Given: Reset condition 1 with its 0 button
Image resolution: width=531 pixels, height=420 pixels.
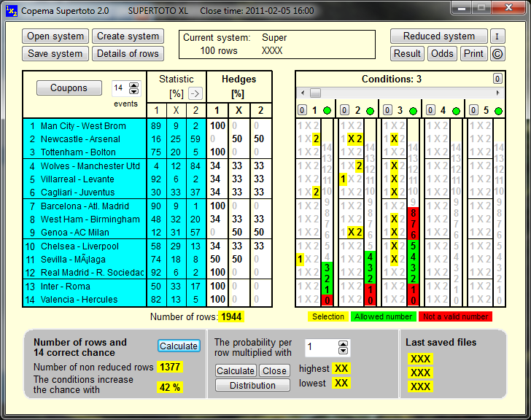Looking at the screenshot, I should pos(302,110).
